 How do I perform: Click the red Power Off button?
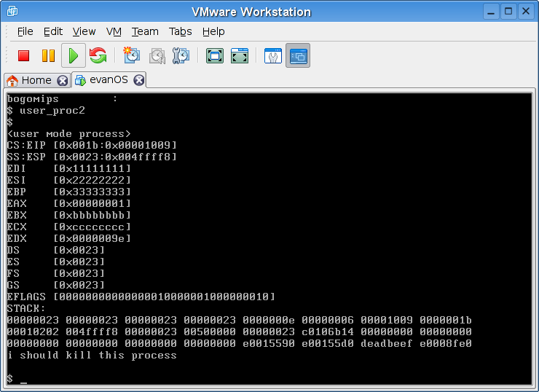pos(23,55)
